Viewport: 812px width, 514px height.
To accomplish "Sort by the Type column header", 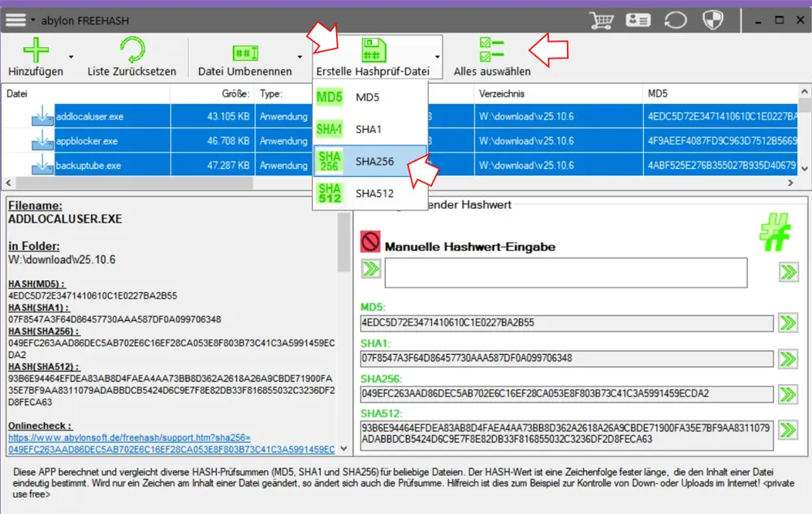I will click(x=283, y=93).
